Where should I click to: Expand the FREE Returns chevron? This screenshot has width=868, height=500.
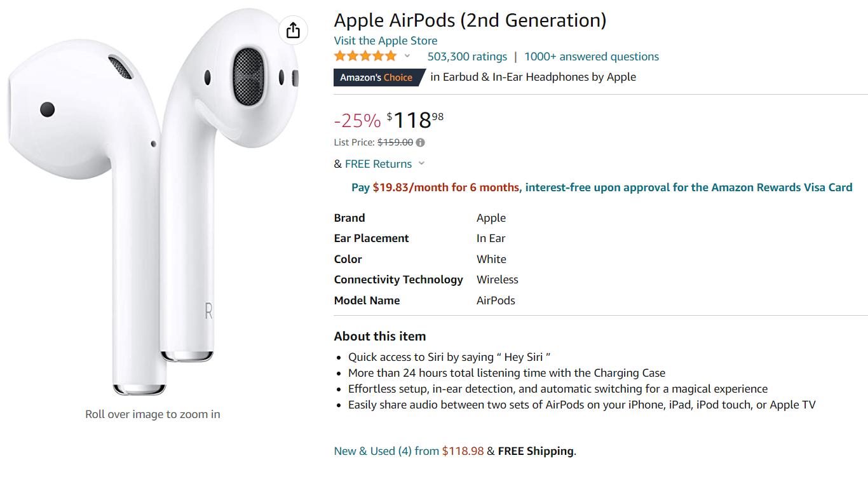[421, 163]
